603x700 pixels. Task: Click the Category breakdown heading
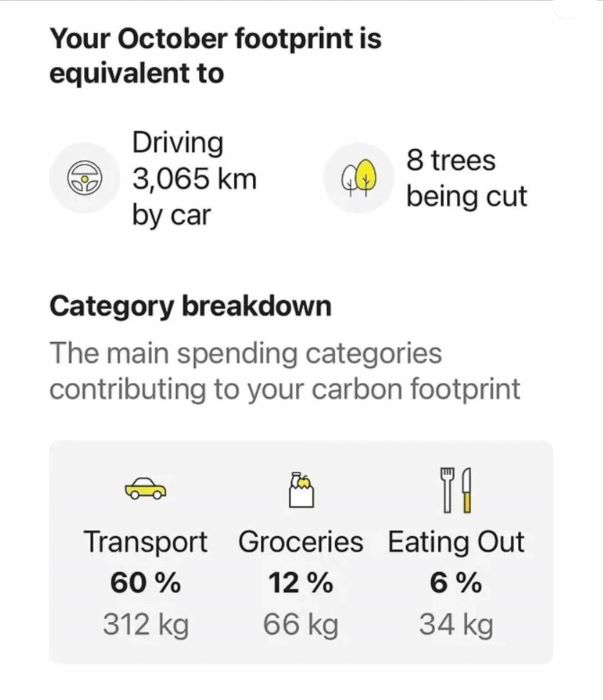(190, 306)
